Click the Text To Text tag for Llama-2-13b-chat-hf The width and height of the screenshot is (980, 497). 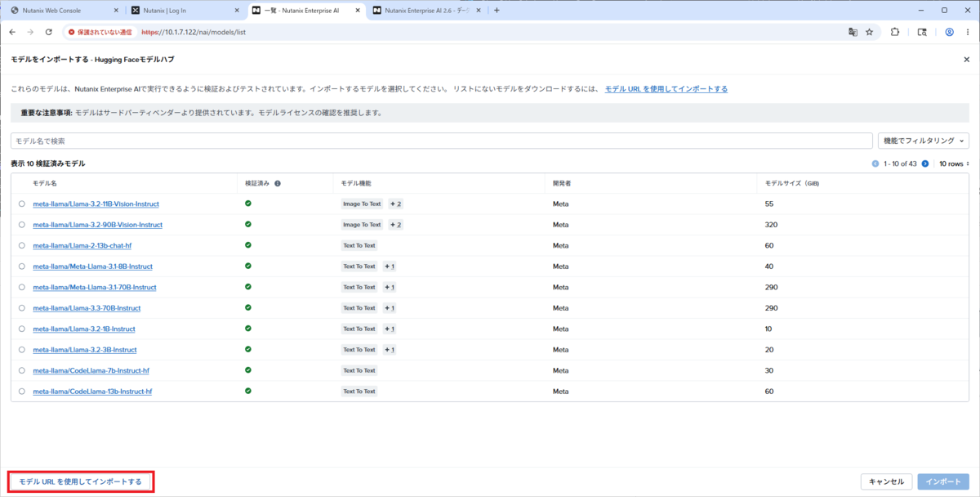click(x=359, y=245)
